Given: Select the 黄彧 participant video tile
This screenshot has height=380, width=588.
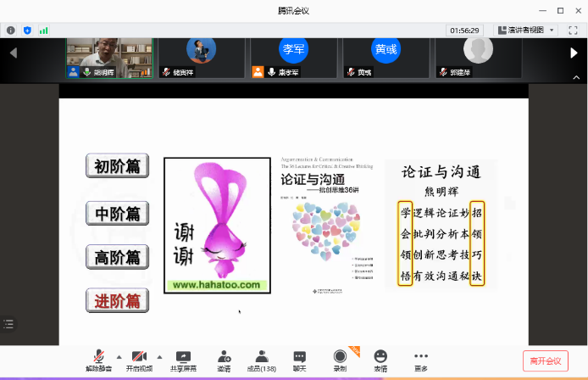Looking at the screenshot, I should point(386,57).
